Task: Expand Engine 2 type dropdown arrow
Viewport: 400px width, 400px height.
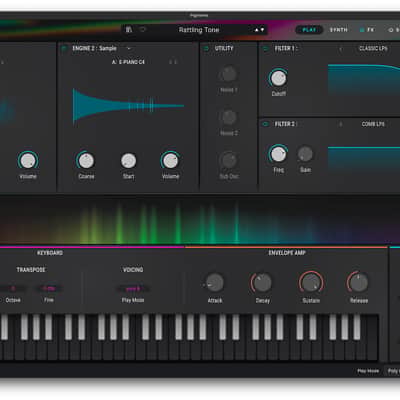Action: (129, 49)
